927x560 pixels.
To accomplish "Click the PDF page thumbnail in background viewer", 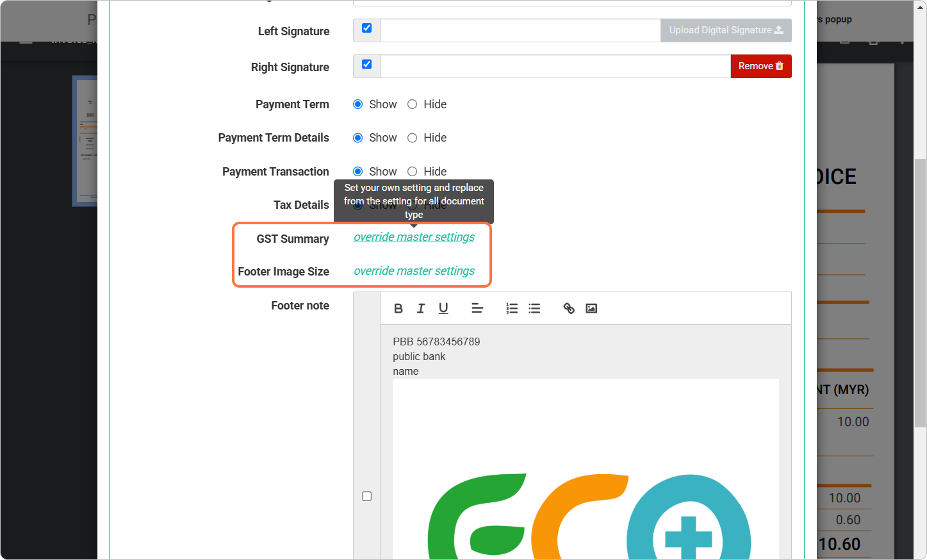I will 85,141.
